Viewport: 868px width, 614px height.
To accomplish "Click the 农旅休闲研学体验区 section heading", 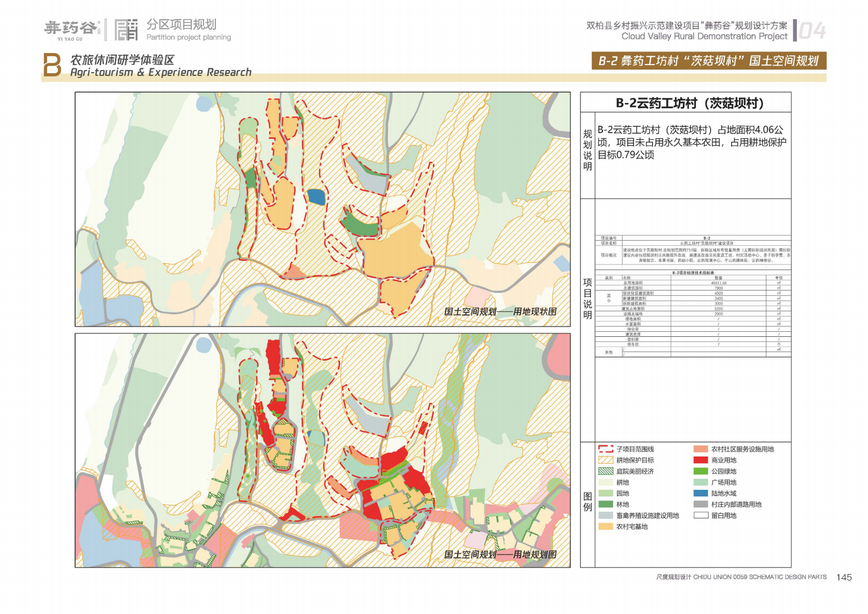I will tap(122, 60).
